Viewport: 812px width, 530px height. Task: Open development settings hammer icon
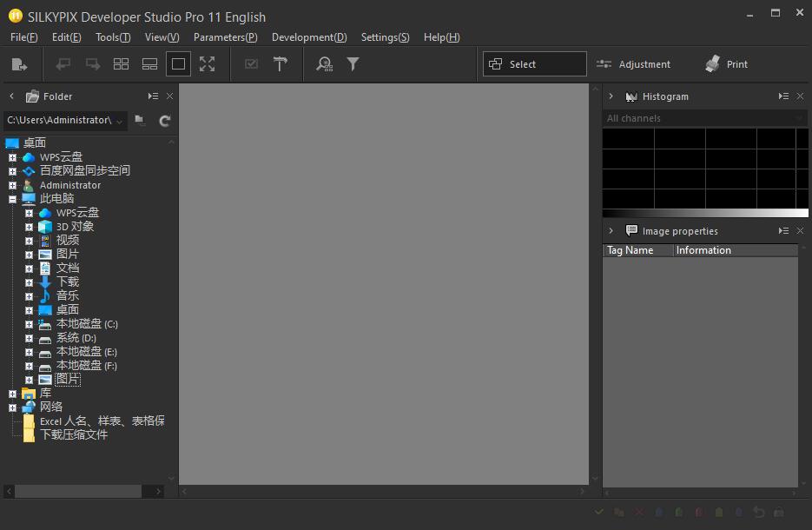281,64
